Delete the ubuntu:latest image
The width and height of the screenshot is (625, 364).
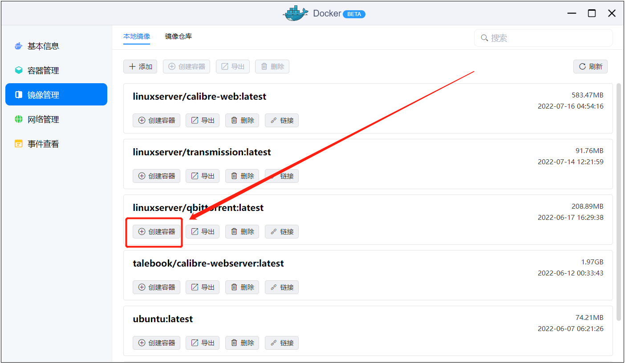(x=242, y=343)
